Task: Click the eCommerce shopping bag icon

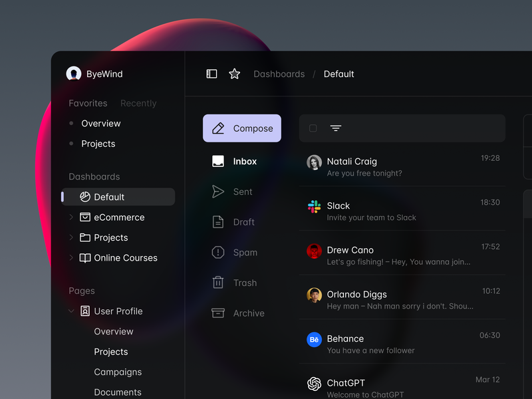Action: (x=85, y=217)
